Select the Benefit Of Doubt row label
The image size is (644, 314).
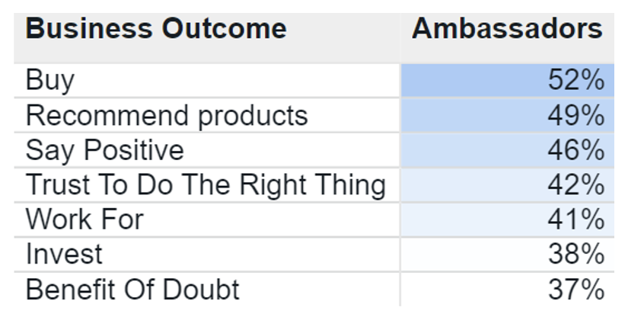[x=132, y=290]
